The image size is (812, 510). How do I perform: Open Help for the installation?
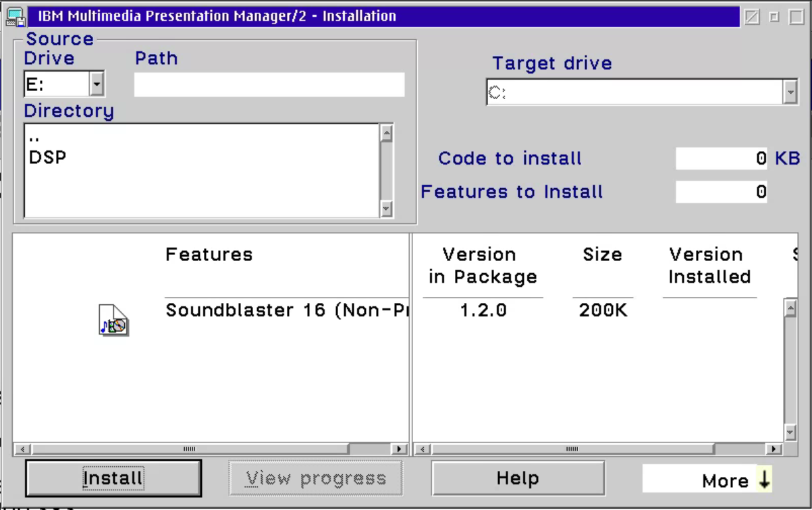[x=518, y=478]
